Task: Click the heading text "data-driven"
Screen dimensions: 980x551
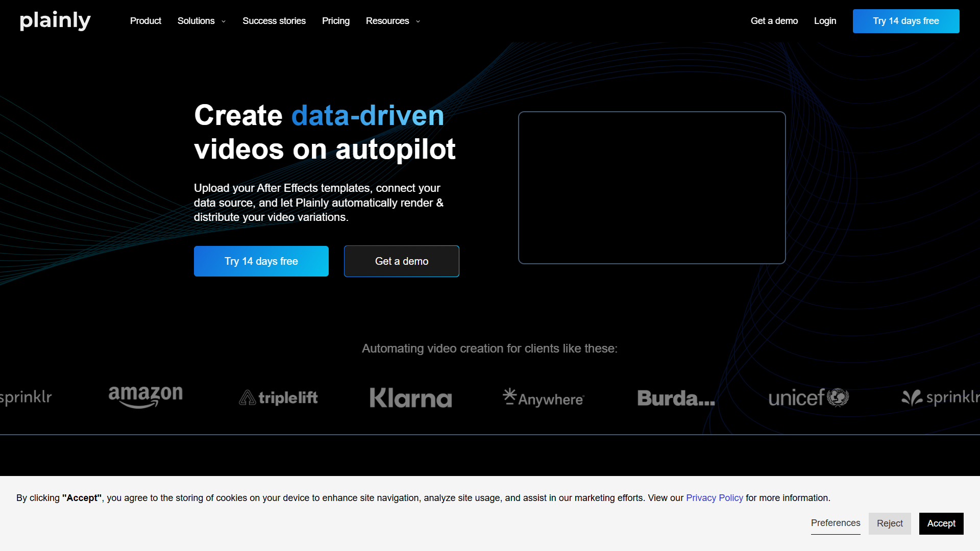Action: click(367, 115)
